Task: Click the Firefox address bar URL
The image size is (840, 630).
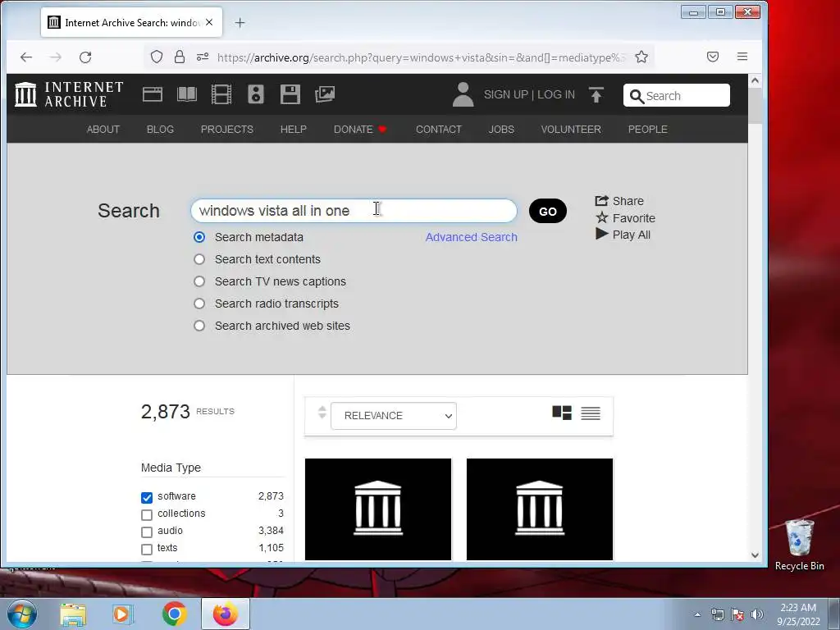Action: point(421,57)
